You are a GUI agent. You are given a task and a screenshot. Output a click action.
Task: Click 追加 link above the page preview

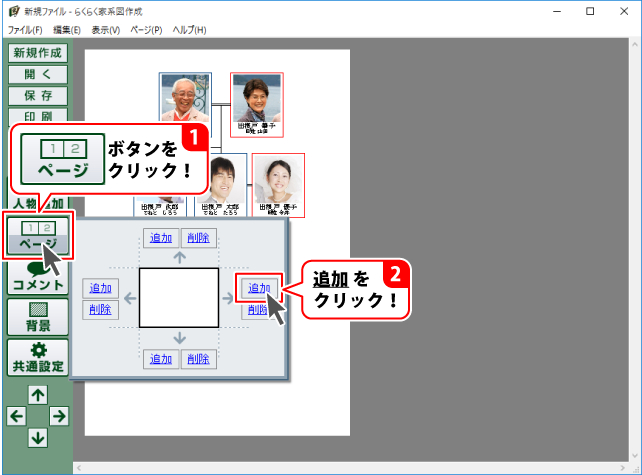[x=161, y=238]
